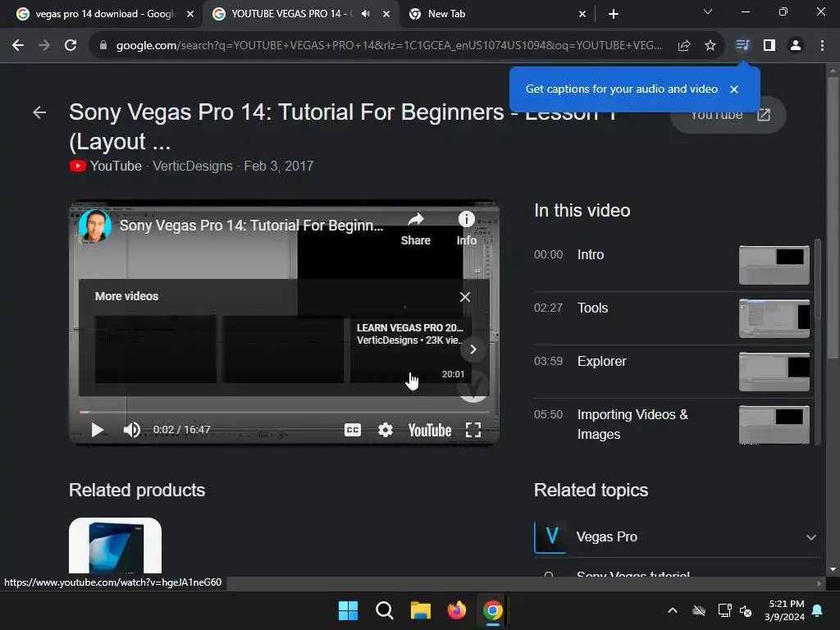The image size is (840, 630).
Task: Open notification bell in taskbar
Action: (x=818, y=610)
